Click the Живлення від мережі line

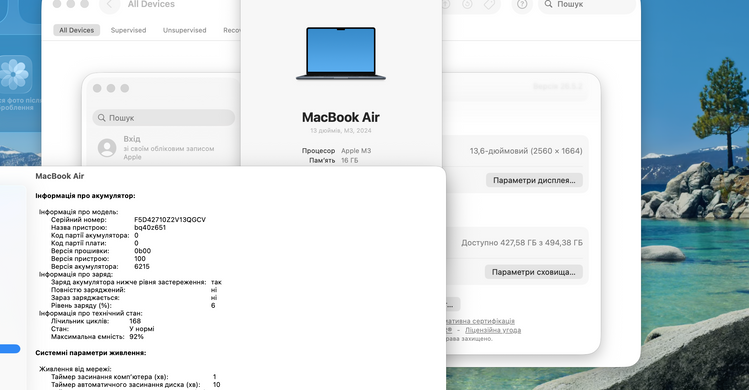click(x=75, y=369)
